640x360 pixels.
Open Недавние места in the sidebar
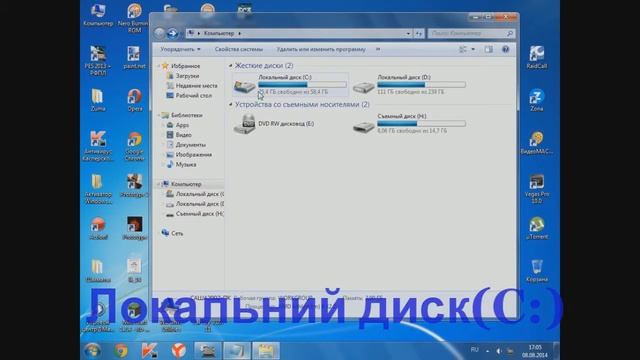(196, 86)
